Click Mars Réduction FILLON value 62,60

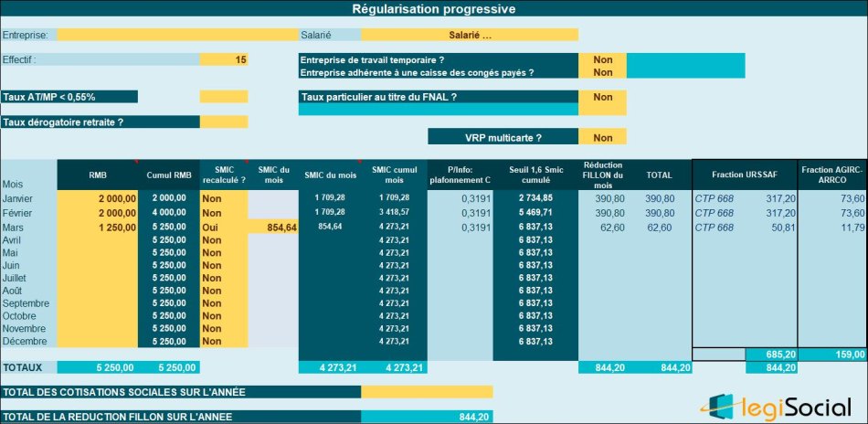[612, 228]
